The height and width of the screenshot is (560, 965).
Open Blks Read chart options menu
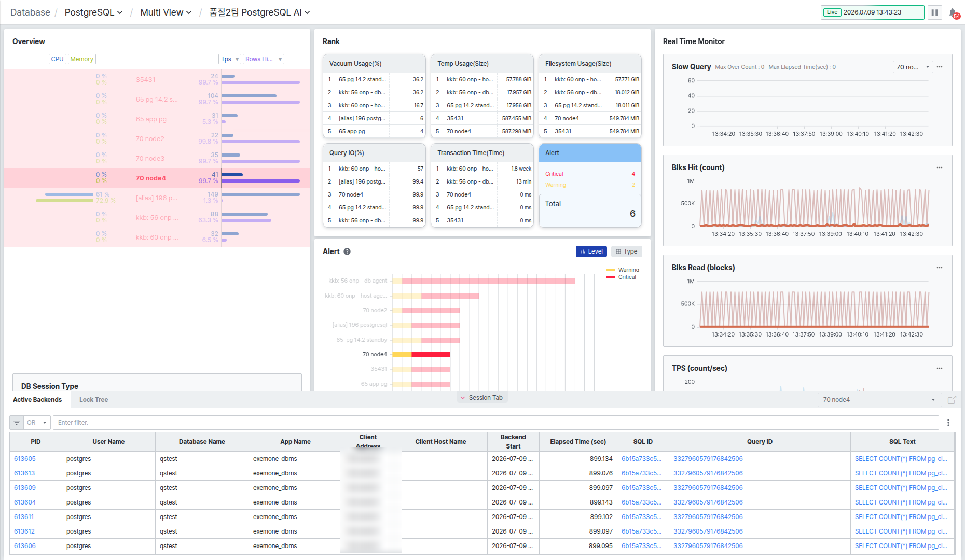940,268
